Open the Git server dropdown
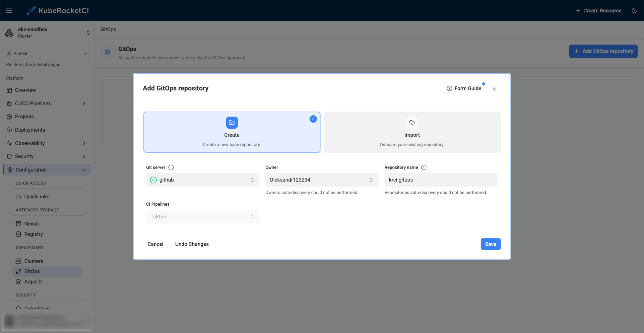The image size is (644, 333). pyautogui.click(x=203, y=180)
